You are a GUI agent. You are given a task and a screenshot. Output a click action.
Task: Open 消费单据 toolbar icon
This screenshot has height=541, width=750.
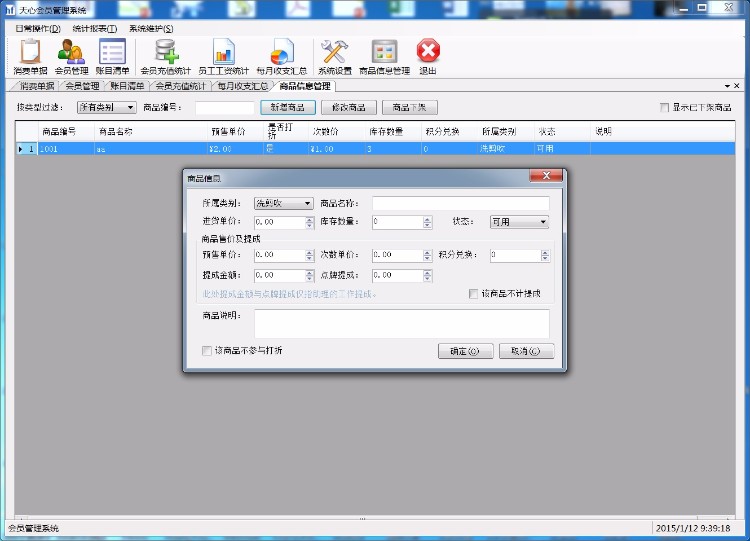30,56
